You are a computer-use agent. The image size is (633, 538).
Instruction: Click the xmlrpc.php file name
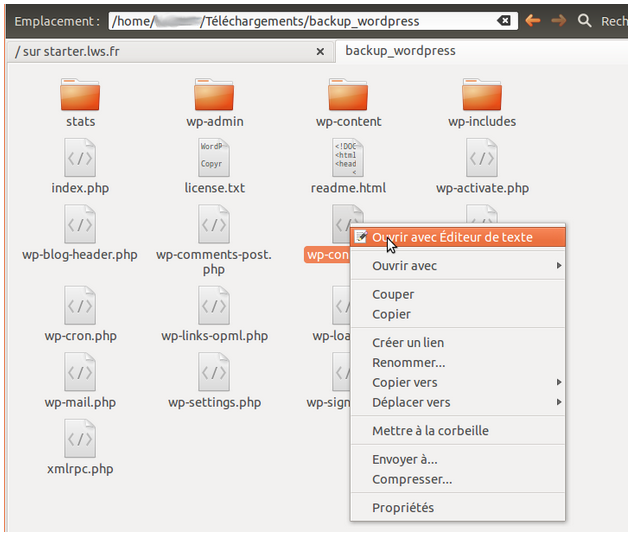80,469
